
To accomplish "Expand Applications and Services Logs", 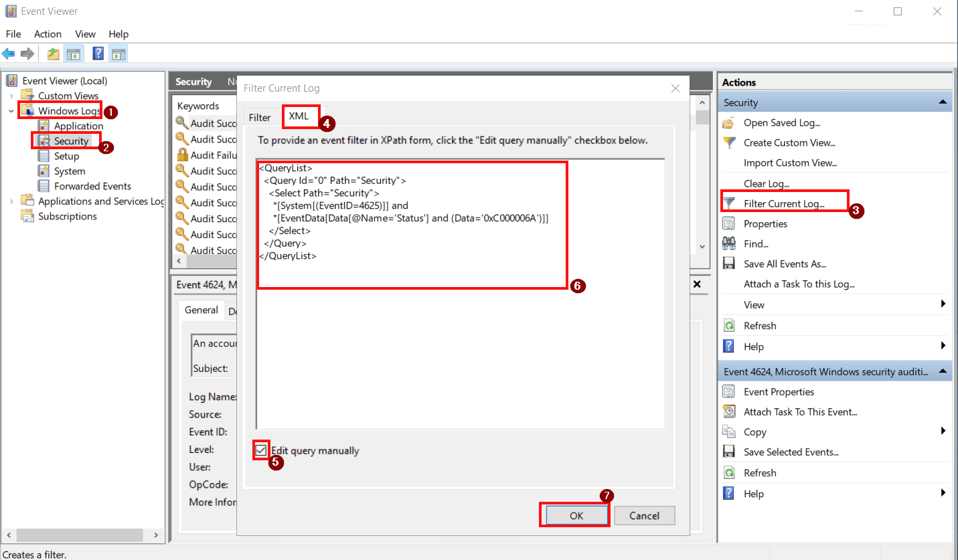I will (x=11, y=201).
